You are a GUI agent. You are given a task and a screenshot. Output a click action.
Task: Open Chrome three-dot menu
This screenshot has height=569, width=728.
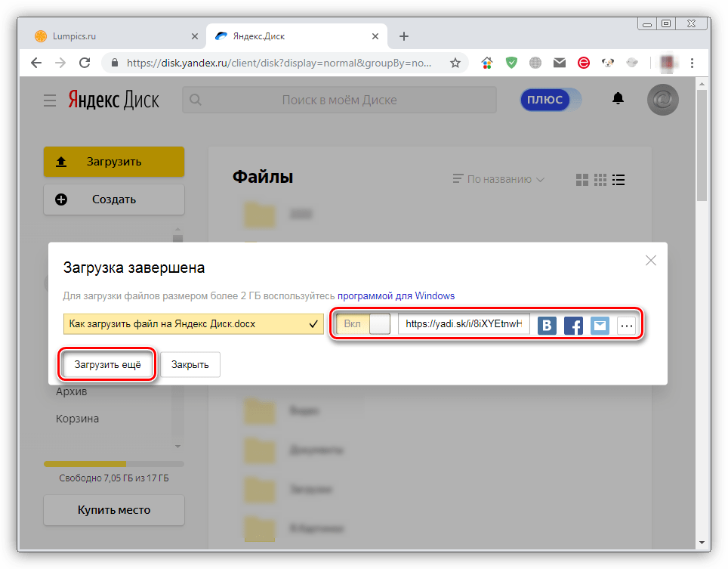(692, 63)
